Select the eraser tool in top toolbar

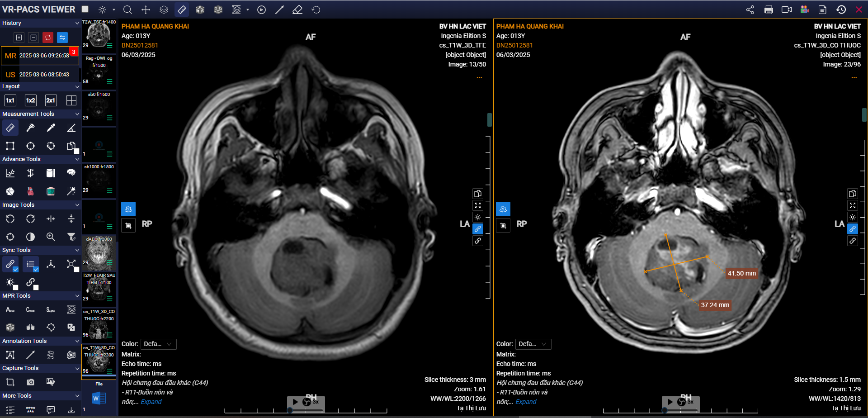click(297, 9)
